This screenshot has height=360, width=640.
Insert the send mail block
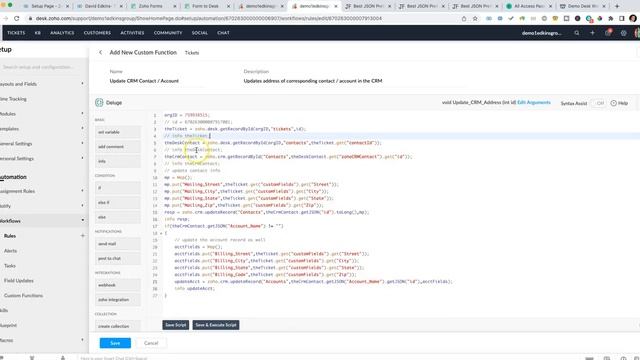118,244
